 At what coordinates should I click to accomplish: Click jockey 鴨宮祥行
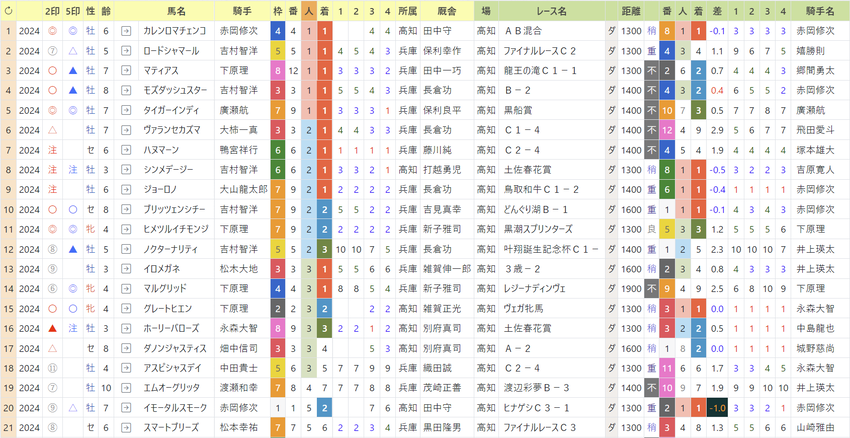click(239, 150)
